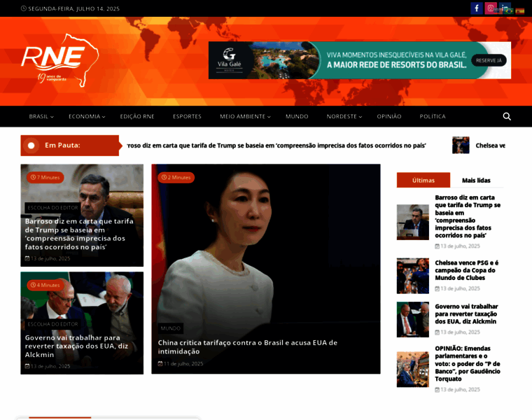The image size is (532, 420).
Task: Open sidebar Alckmin article thumbnail
Action: point(412,320)
